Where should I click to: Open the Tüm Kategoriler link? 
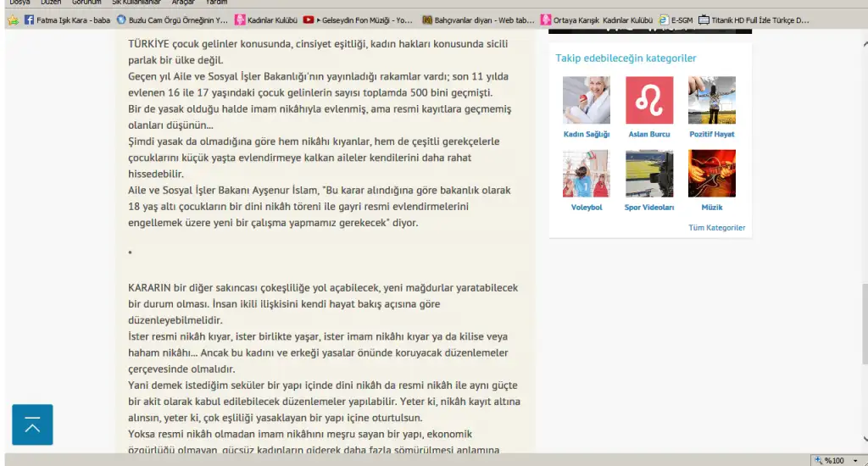(x=717, y=227)
